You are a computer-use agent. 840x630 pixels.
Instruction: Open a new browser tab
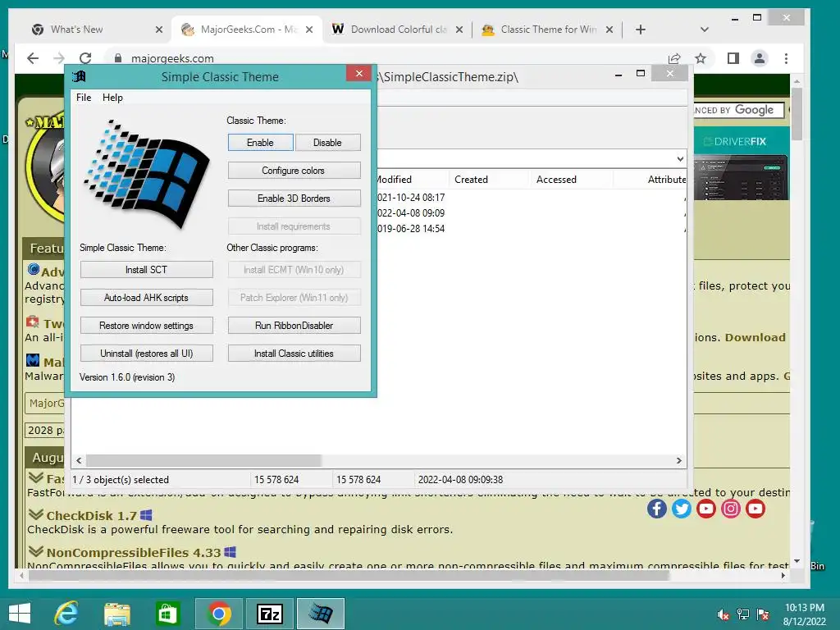pyautogui.click(x=640, y=30)
